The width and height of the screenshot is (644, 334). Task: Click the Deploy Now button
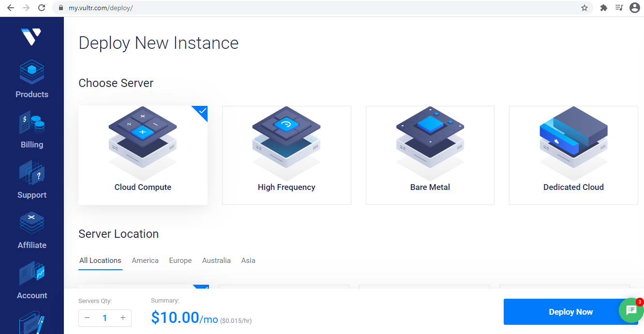(571, 312)
